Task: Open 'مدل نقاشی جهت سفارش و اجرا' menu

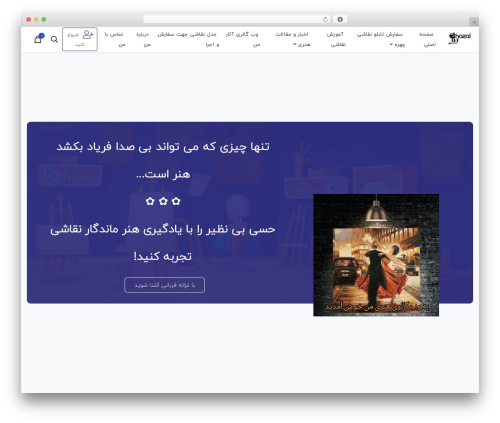Action: [187, 39]
